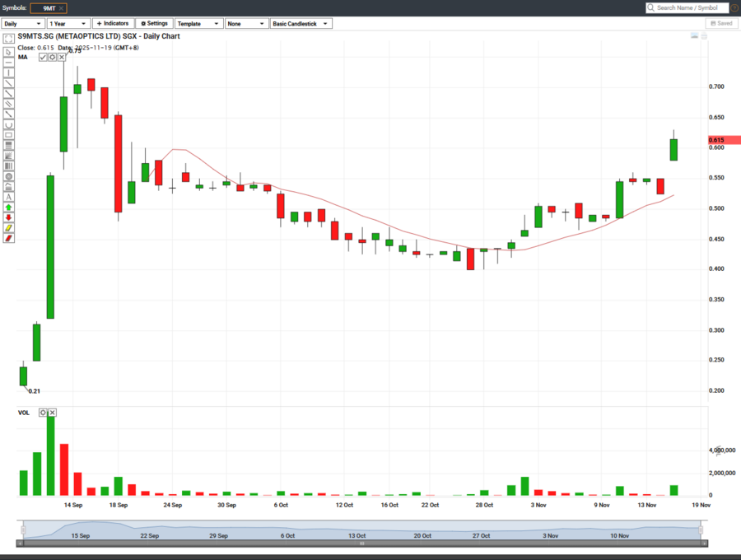Open the Daily interval dropdown
The width and height of the screenshot is (741, 560).
coord(23,24)
